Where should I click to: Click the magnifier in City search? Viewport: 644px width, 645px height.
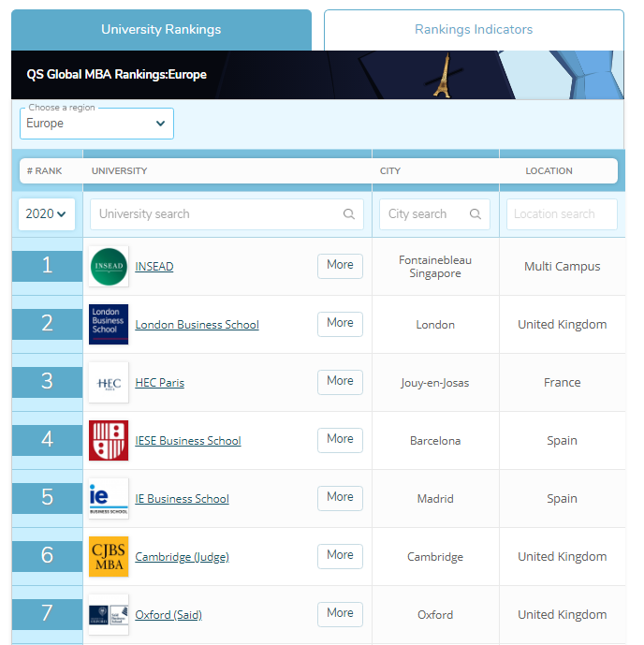[x=475, y=213]
